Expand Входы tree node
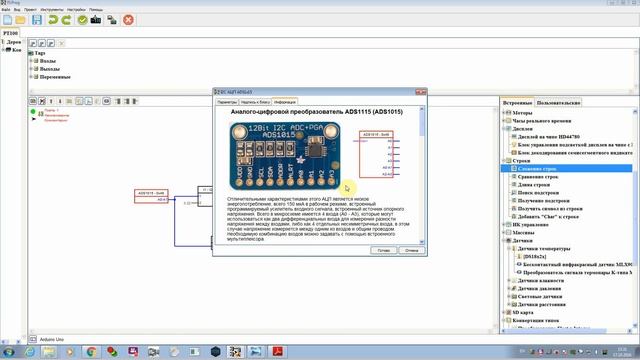This screenshot has height=360, width=640. [31, 61]
